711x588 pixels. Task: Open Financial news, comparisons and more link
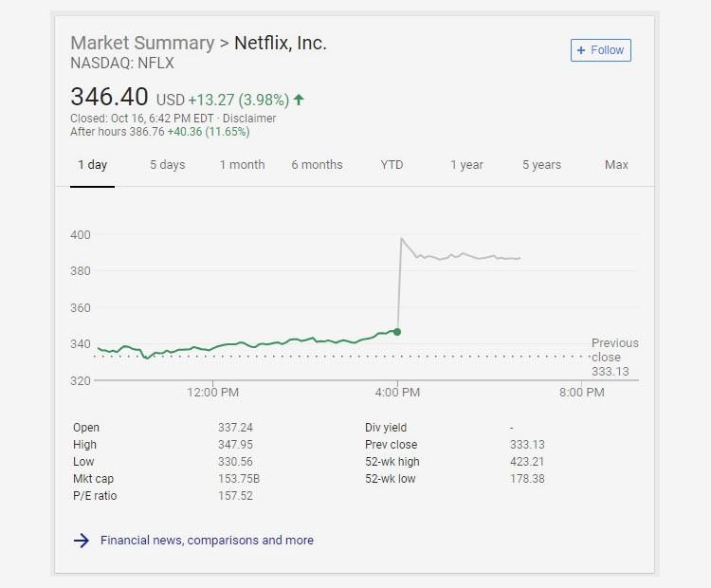click(207, 541)
